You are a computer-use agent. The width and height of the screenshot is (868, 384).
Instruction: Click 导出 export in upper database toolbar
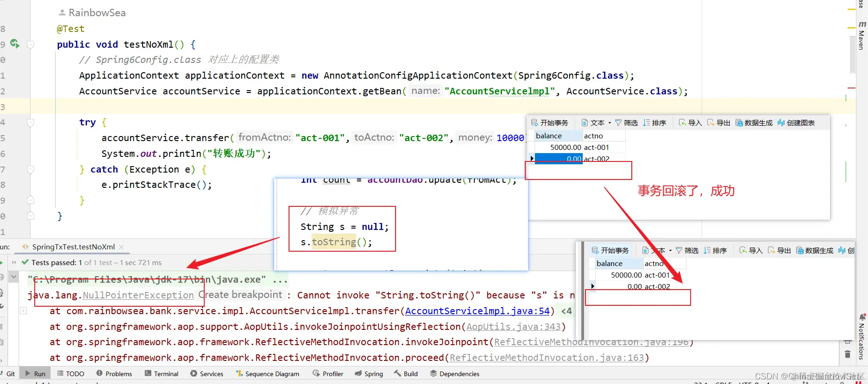[719, 123]
